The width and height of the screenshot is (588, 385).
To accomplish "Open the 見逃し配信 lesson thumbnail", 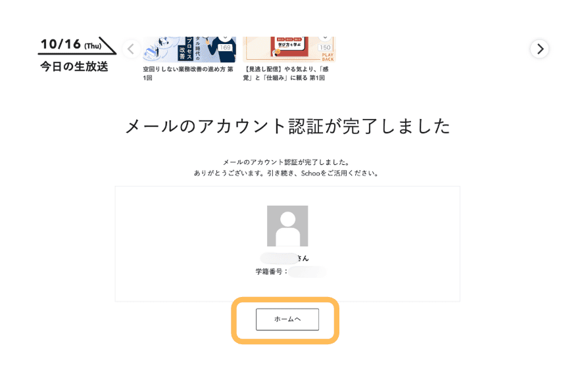I will tap(289, 49).
